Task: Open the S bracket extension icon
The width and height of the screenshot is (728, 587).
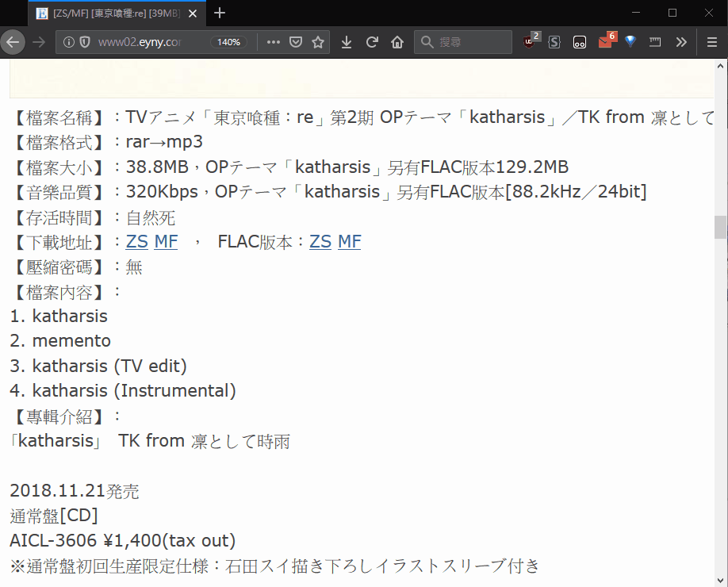Action: 554,42
